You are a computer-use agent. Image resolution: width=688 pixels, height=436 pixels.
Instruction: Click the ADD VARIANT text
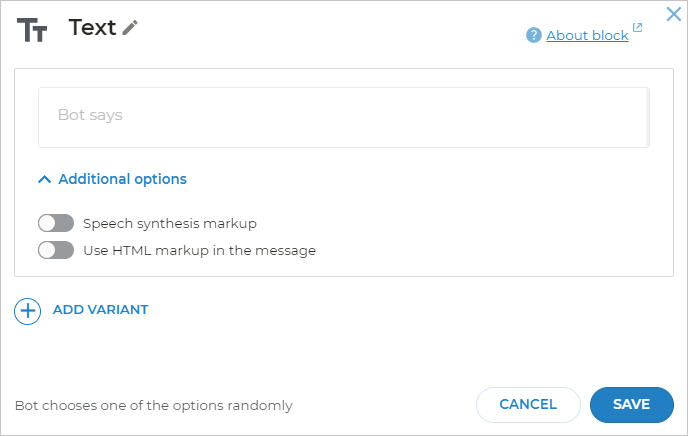point(100,310)
